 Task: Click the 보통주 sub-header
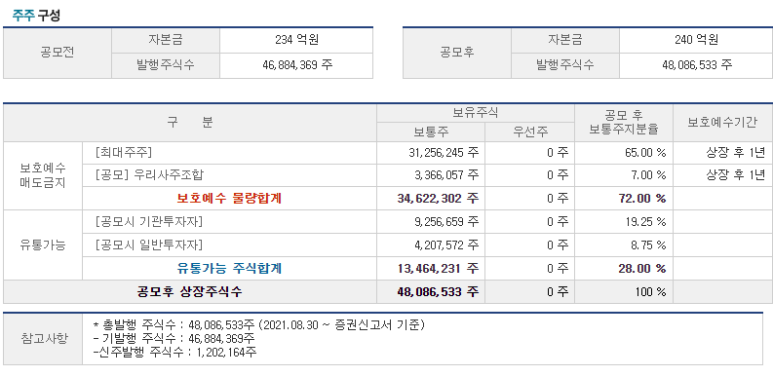[431, 132]
